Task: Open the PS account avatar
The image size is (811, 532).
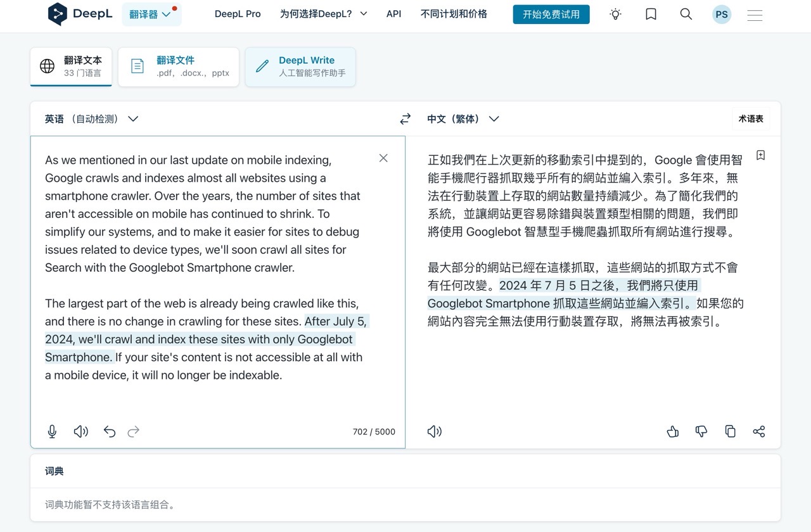Action: pyautogui.click(x=722, y=15)
